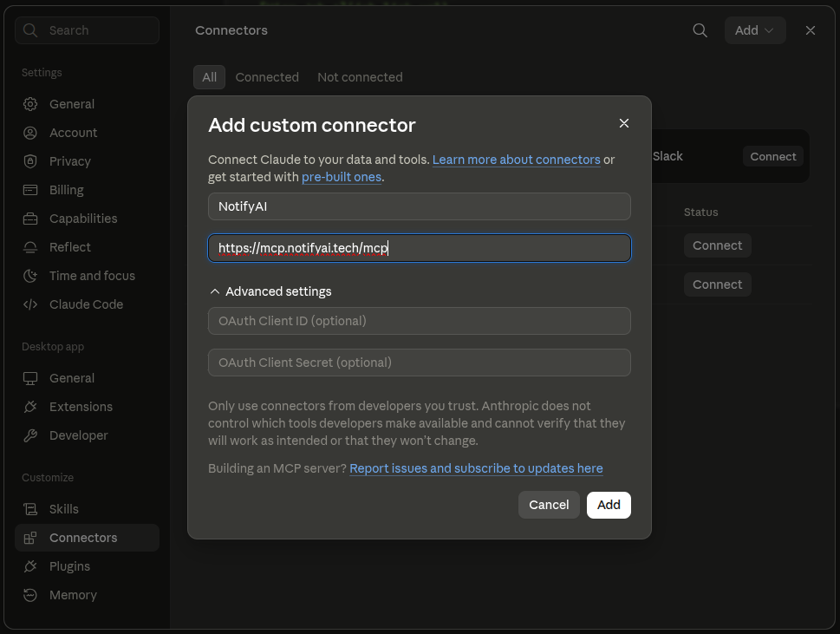The width and height of the screenshot is (840, 634).
Task: Open the Account settings page
Action: point(88,133)
